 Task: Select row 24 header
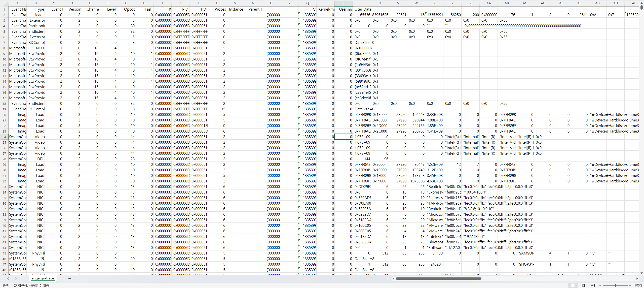(4, 137)
